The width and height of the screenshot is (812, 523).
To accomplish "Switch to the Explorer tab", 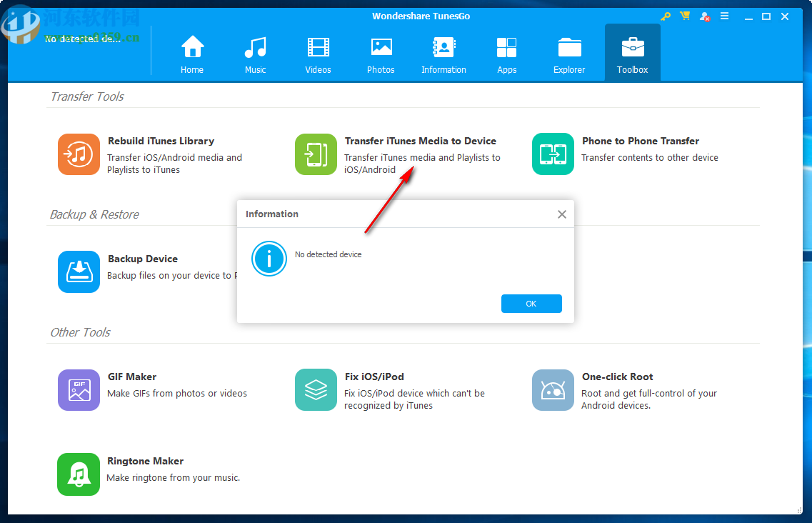I will coord(569,54).
